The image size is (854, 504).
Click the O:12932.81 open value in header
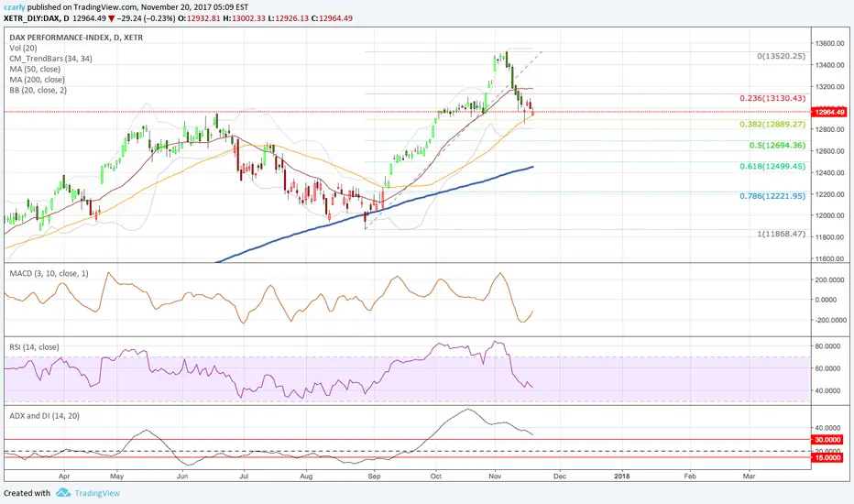[x=200, y=18]
